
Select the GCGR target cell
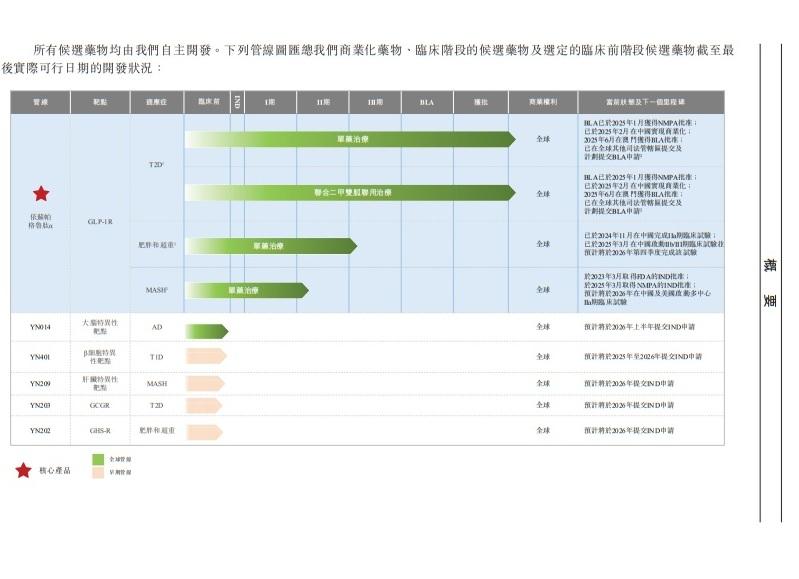(99, 405)
